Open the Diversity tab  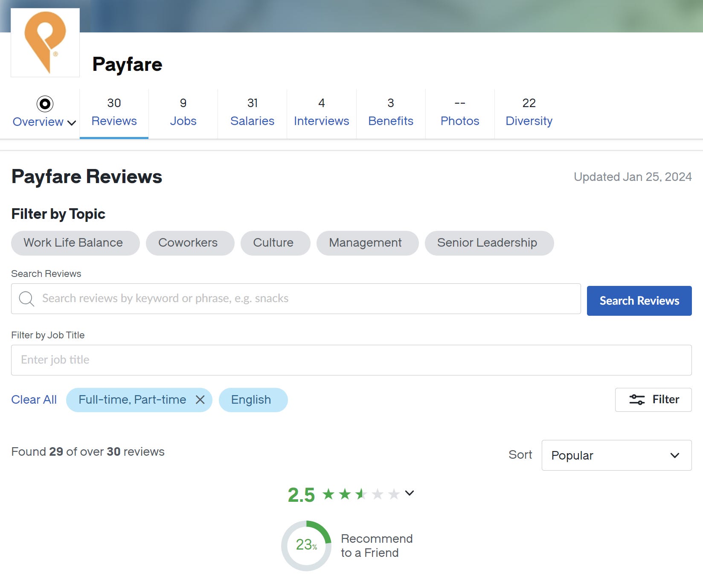tap(529, 113)
